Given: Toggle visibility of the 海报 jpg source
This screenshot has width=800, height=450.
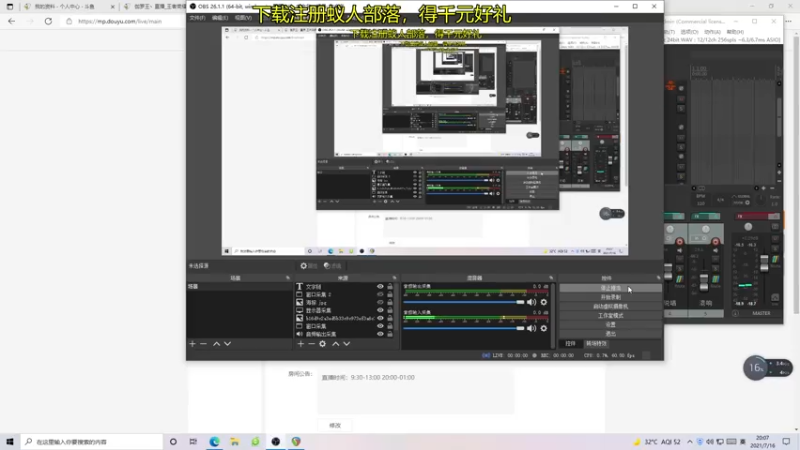Looking at the screenshot, I should pyautogui.click(x=380, y=303).
